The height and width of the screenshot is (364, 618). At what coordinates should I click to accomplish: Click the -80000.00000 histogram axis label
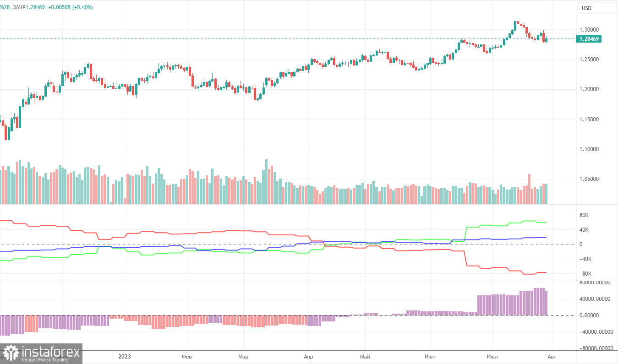pos(596,348)
